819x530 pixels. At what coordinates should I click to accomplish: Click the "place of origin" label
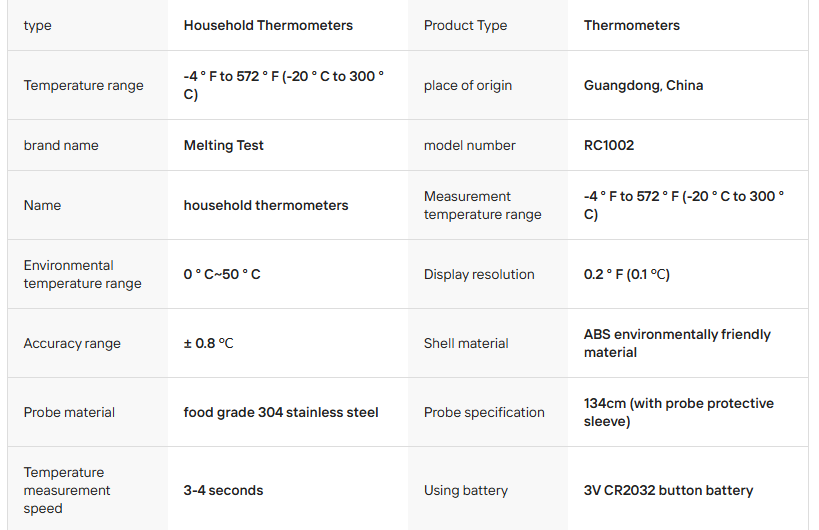pyautogui.click(x=467, y=86)
